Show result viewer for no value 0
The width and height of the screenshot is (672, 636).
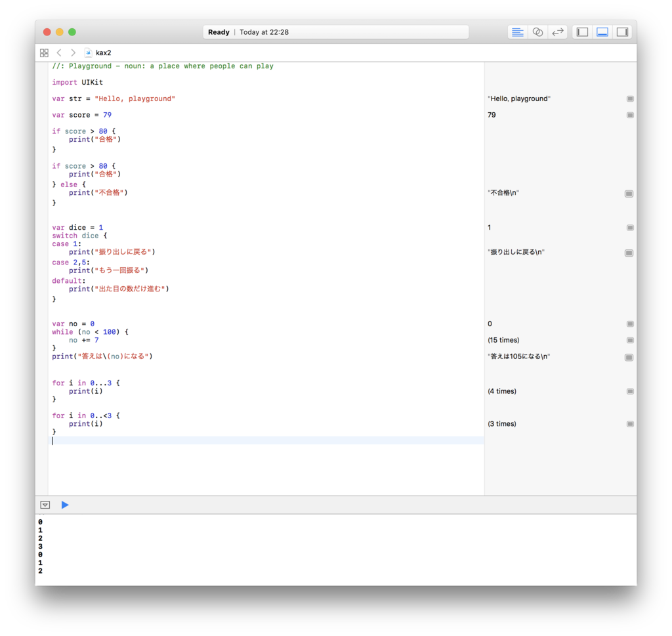click(x=630, y=324)
